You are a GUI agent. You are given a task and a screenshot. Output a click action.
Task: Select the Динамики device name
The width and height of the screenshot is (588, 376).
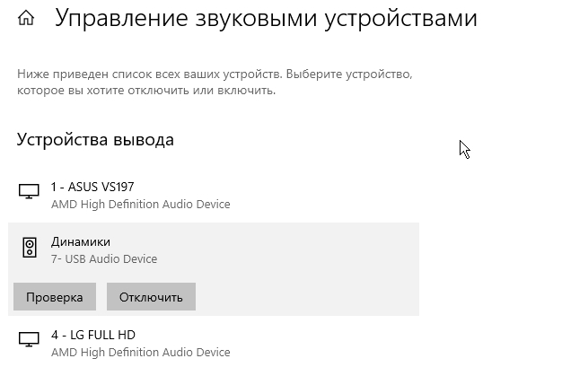point(81,241)
